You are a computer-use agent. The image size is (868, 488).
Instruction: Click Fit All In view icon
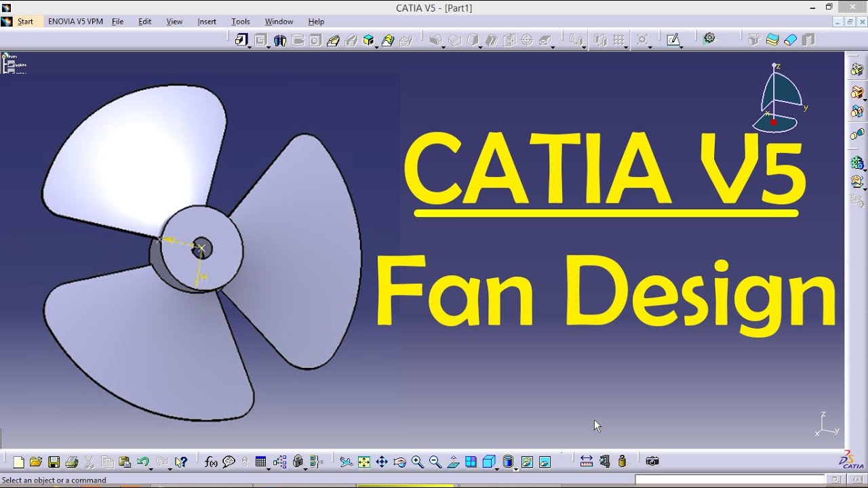[364, 462]
